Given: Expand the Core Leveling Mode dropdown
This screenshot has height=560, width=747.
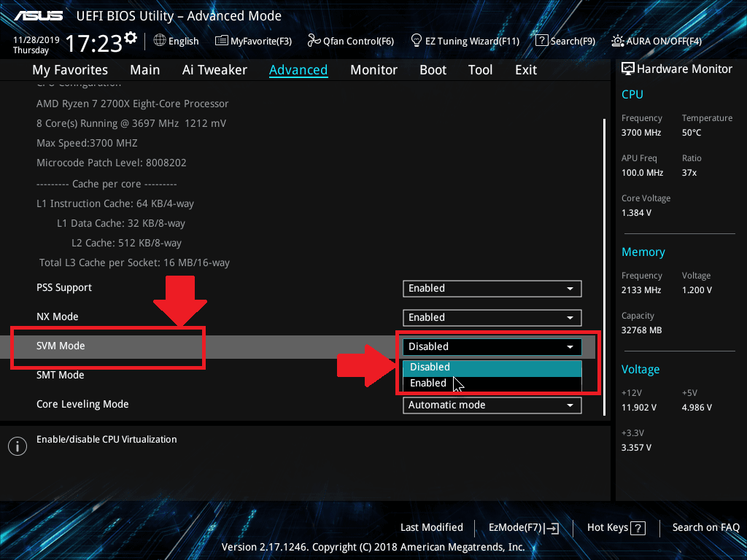Looking at the screenshot, I should tap(492, 405).
